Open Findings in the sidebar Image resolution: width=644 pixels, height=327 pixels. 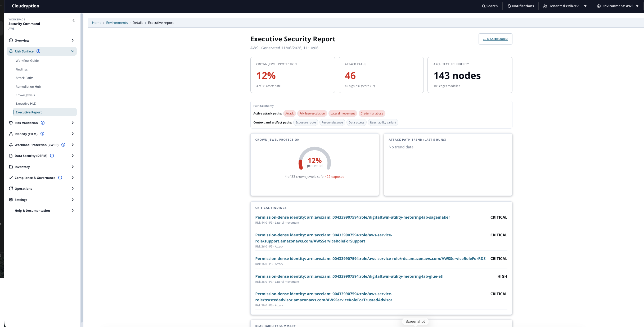coord(21,69)
